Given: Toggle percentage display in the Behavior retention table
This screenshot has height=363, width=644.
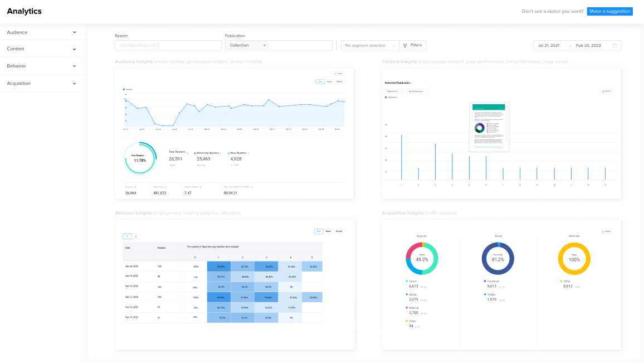Looking at the screenshot, I should click(x=127, y=236).
